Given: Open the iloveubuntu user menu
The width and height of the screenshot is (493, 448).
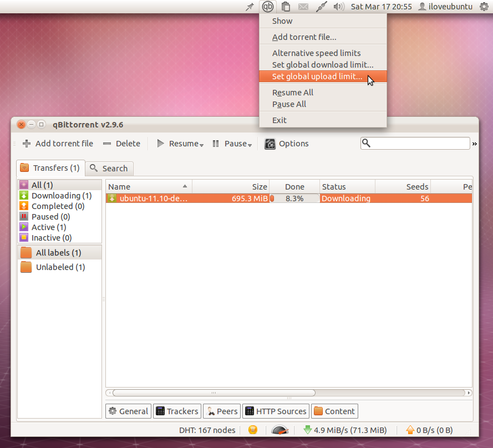Looking at the screenshot, I should click(445, 7).
